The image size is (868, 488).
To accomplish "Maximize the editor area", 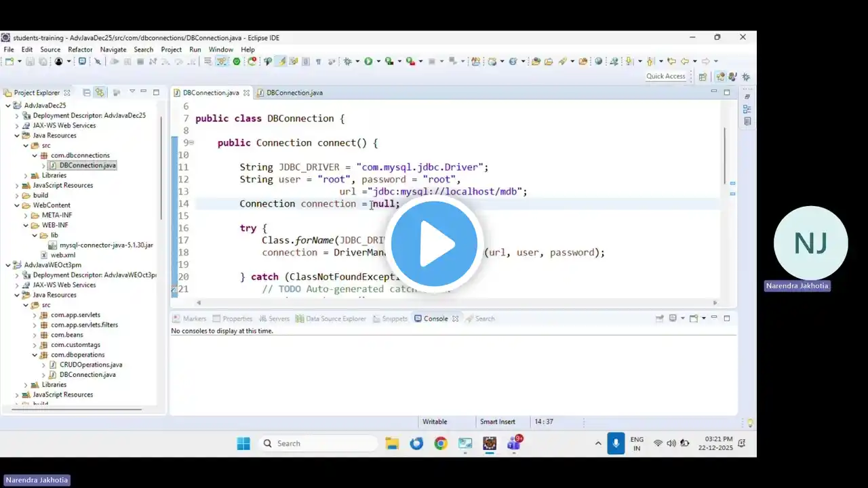I will coord(727,91).
